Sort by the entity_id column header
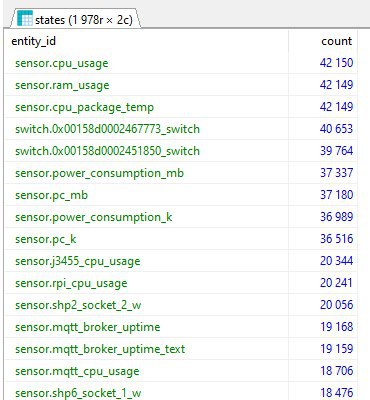 (x=33, y=41)
